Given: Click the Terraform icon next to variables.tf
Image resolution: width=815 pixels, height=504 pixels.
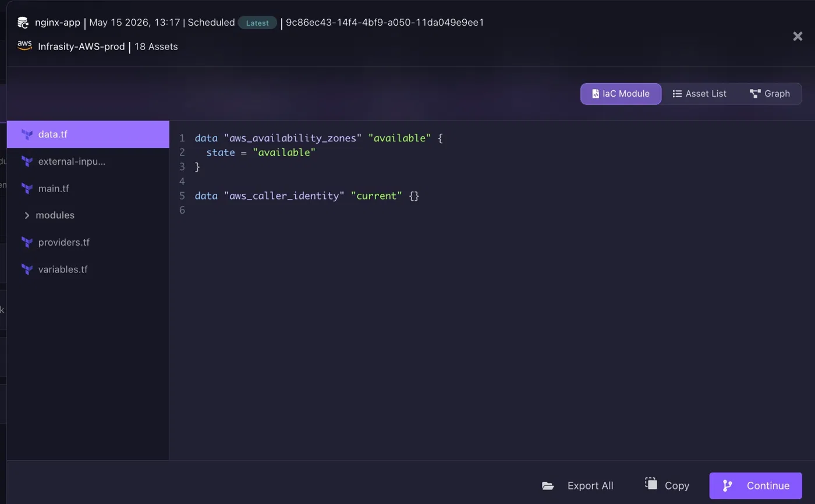Looking at the screenshot, I should pyautogui.click(x=27, y=269).
